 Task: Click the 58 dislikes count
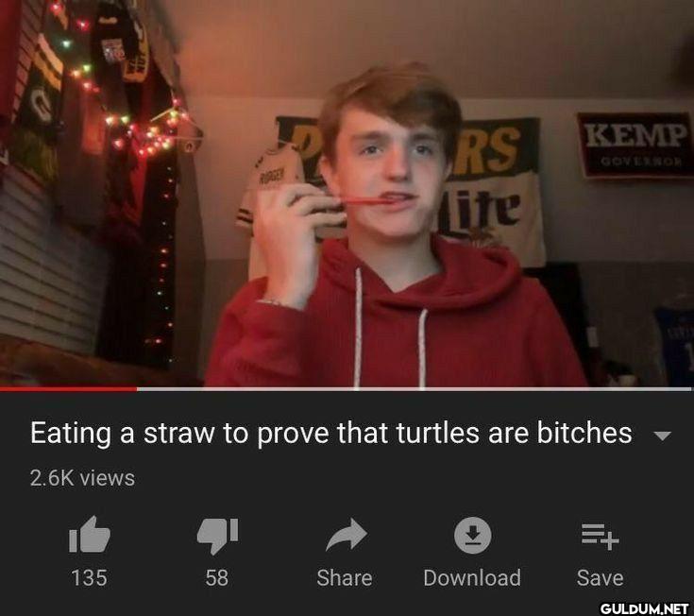click(217, 578)
